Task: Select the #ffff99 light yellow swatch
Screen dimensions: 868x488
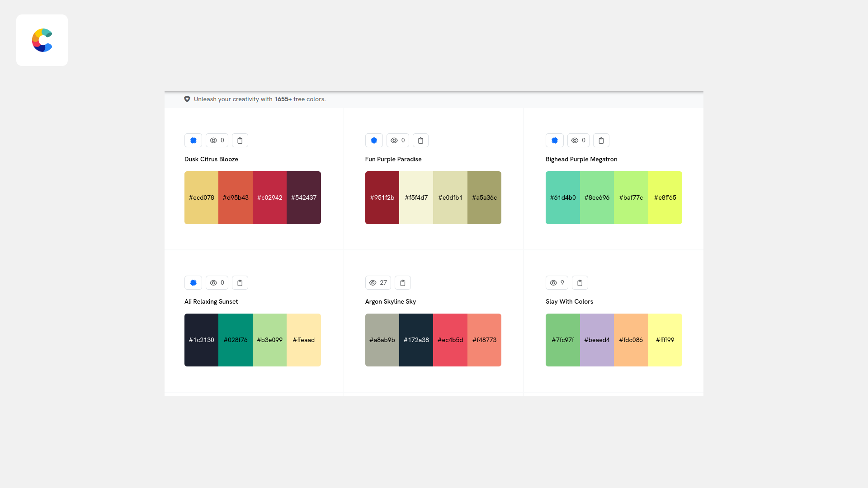Action: pyautogui.click(x=665, y=340)
